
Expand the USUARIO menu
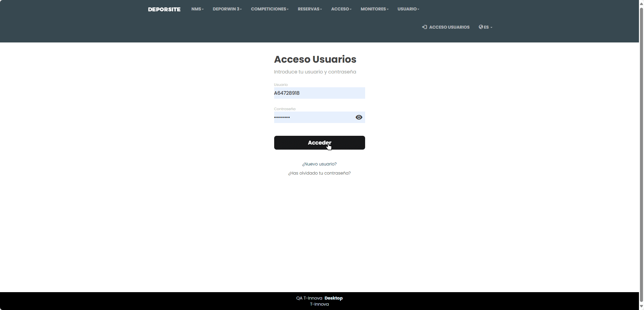coord(408,9)
